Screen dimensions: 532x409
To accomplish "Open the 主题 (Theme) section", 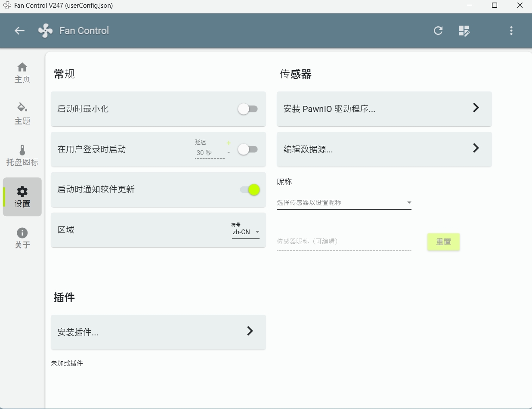I will pos(22,114).
